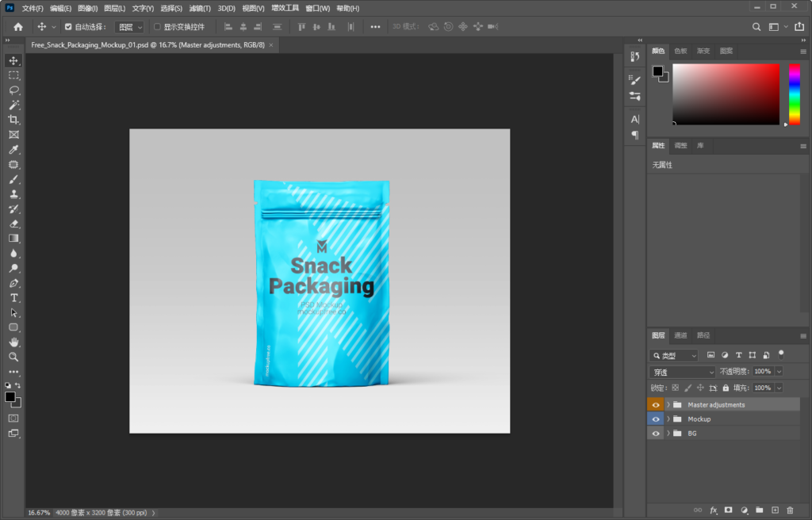The height and width of the screenshot is (520, 812).
Task: Add a layer style with fx icon
Action: click(x=713, y=510)
